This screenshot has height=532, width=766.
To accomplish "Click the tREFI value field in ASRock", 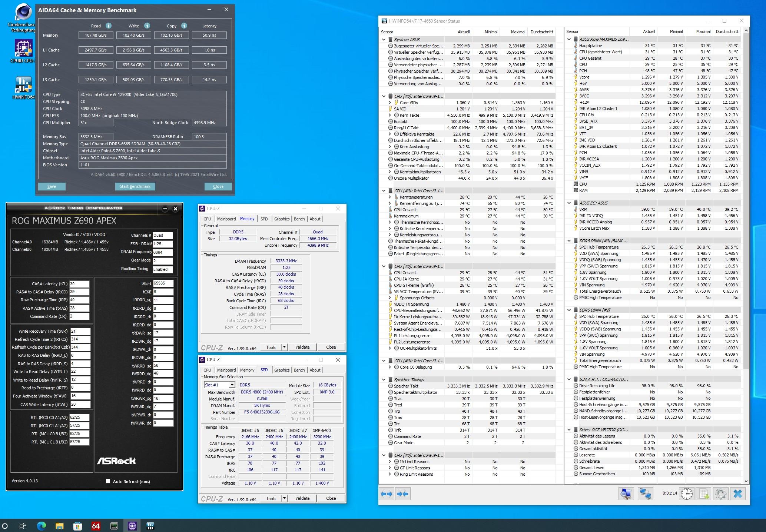I will (x=163, y=283).
